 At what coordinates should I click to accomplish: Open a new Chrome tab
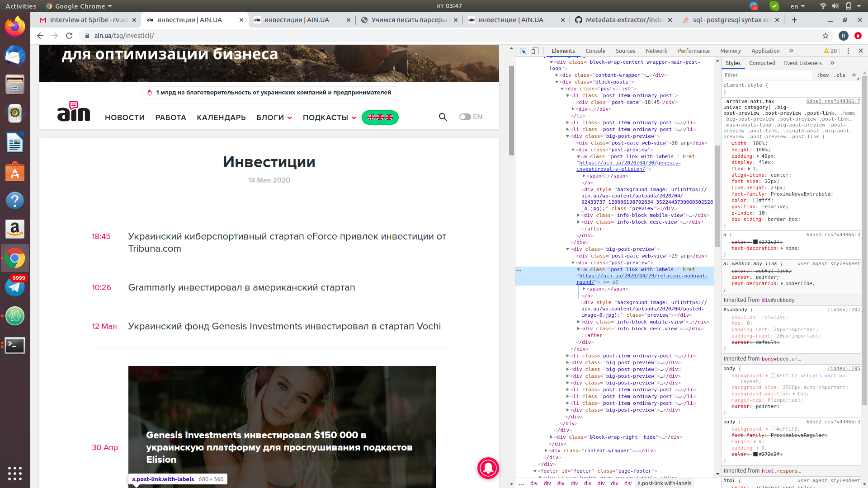[x=794, y=20]
